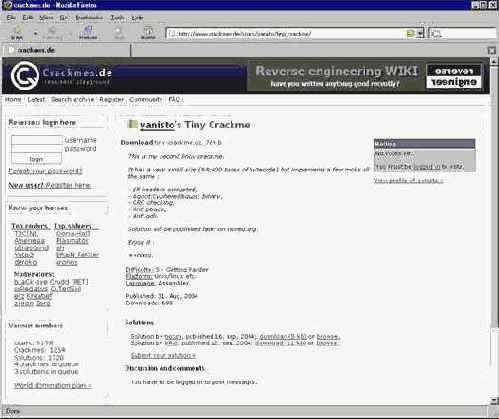Screen dimensions: 499x419
Task: Click the icon beside the crackme title
Action: [x=133, y=124]
